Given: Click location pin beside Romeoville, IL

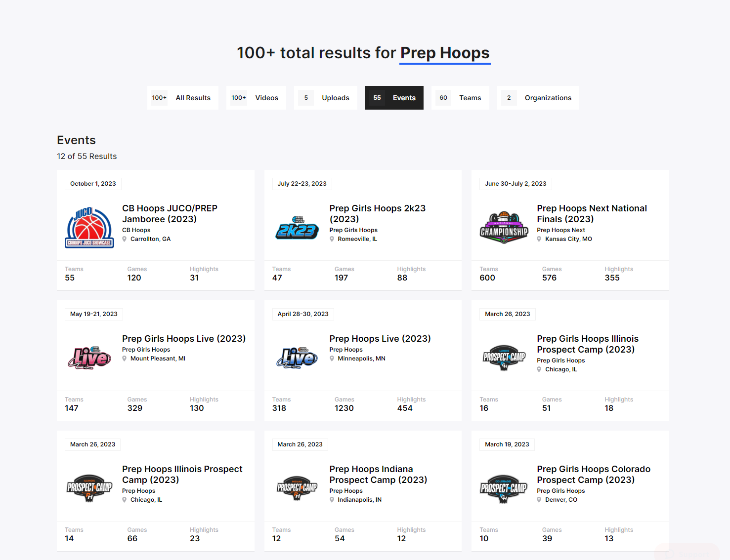Looking at the screenshot, I should coord(332,239).
